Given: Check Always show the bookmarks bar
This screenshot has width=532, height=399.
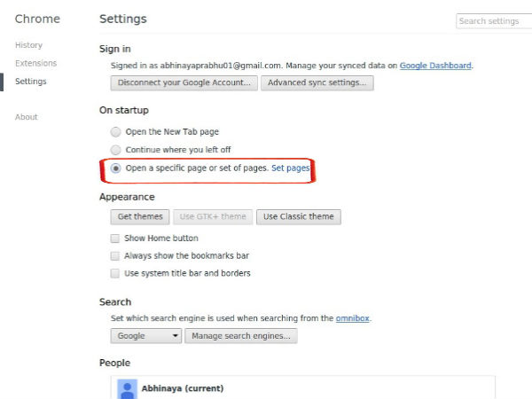Looking at the screenshot, I should point(115,256).
